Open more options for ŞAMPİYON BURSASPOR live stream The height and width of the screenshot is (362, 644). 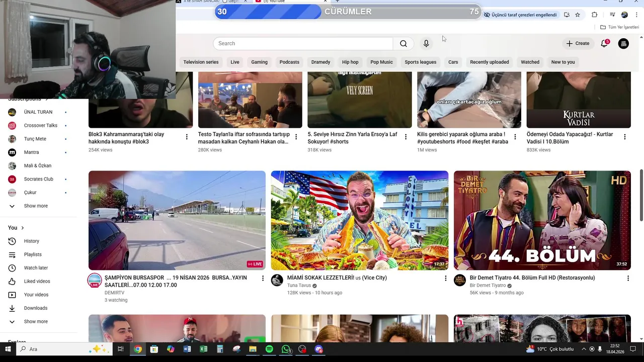coord(263,278)
